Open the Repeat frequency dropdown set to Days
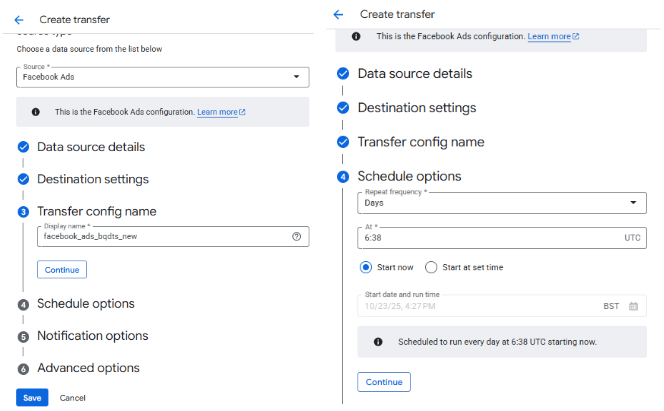The width and height of the screenshot is (664, 411). tap(501, 203)
